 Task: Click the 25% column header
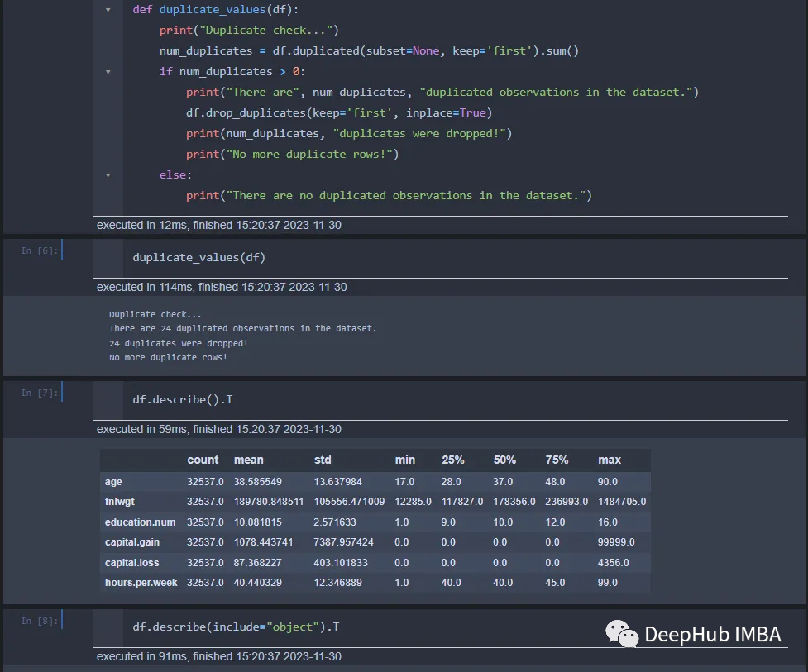[453, 460]
